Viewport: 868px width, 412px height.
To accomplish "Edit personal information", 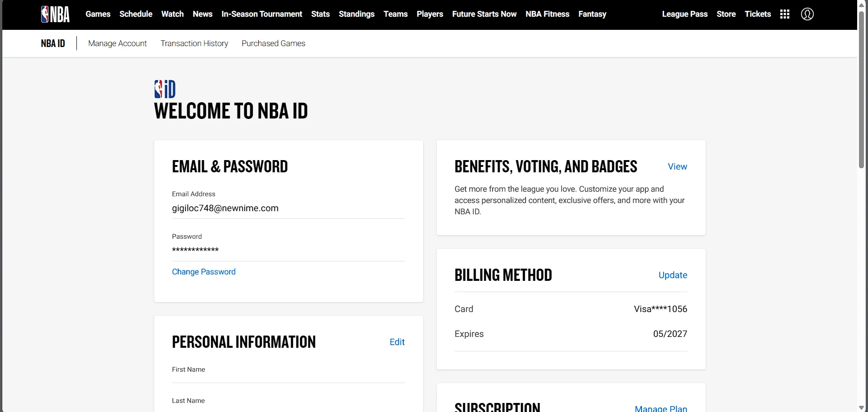I will click(x=397, y=342).
